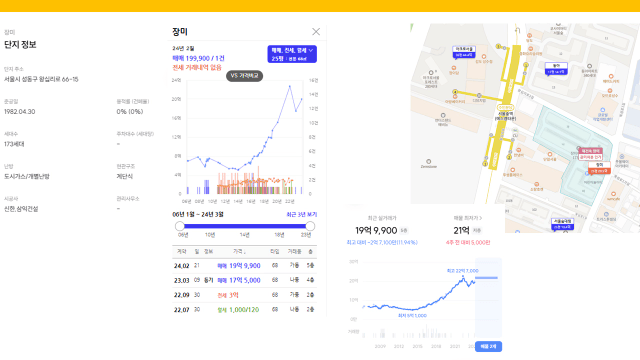Click the 21억 lowest listing price value
Viewport: 640px width, 360px height.
(x=461, y=231)
